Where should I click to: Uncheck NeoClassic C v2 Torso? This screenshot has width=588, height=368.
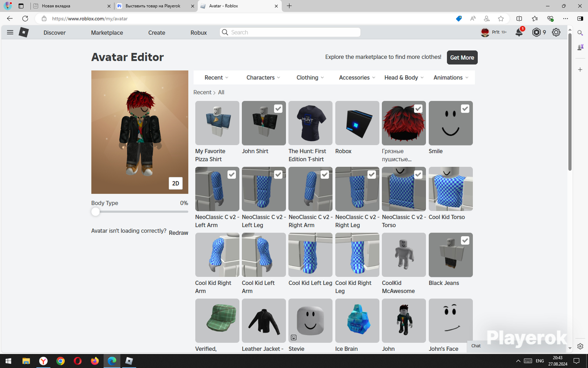coord(418,174)
